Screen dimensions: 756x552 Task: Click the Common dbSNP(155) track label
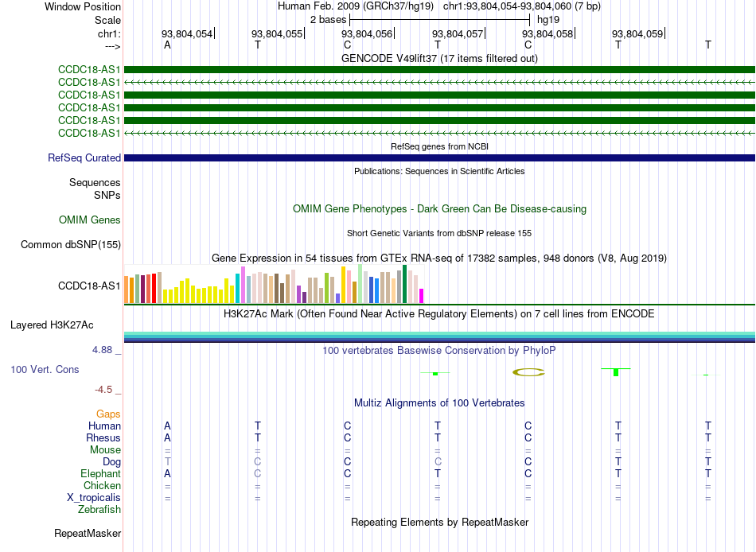coord(71,244)
